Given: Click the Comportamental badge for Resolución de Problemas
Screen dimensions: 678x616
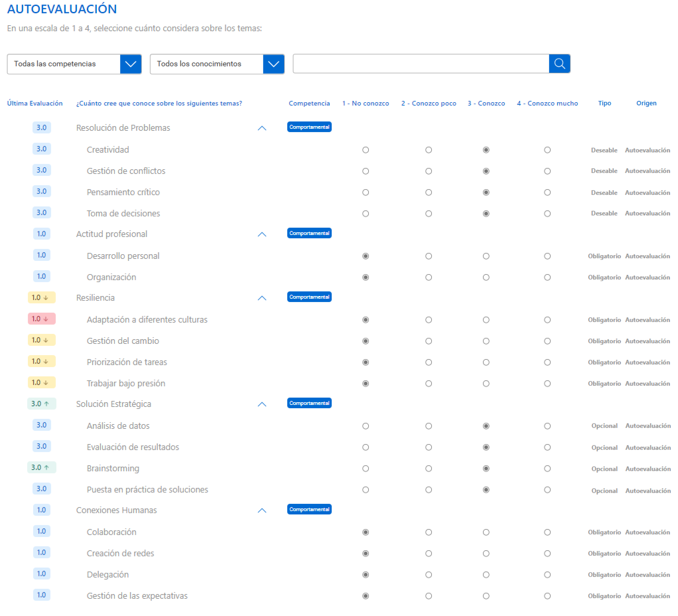Looking at the screenshot, I should [309, 127].
